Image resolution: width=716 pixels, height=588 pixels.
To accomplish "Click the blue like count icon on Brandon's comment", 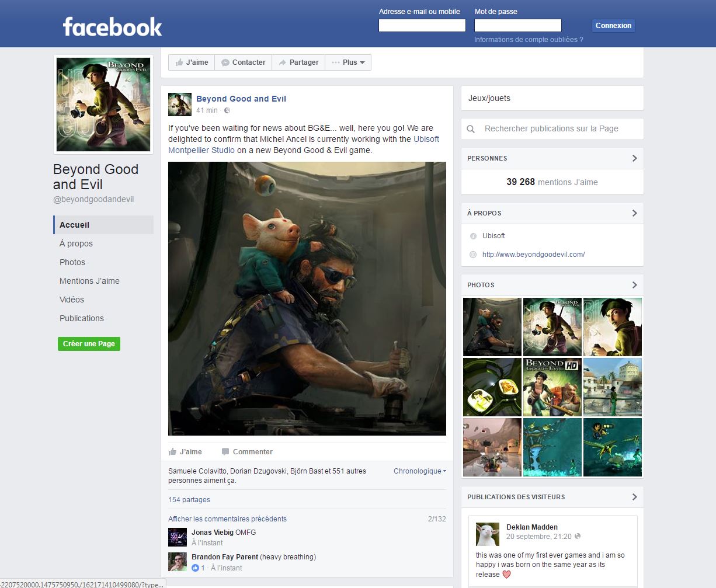I will (x=195, y=568).
